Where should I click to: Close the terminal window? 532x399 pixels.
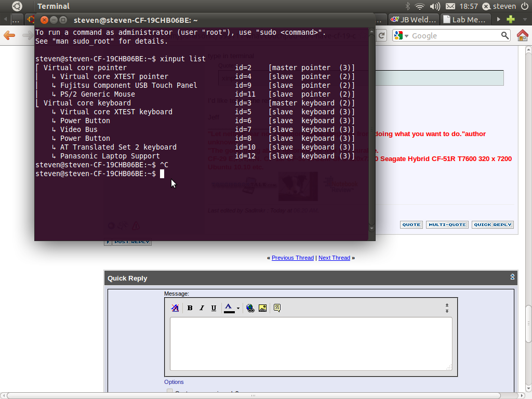tap(44, 20)
